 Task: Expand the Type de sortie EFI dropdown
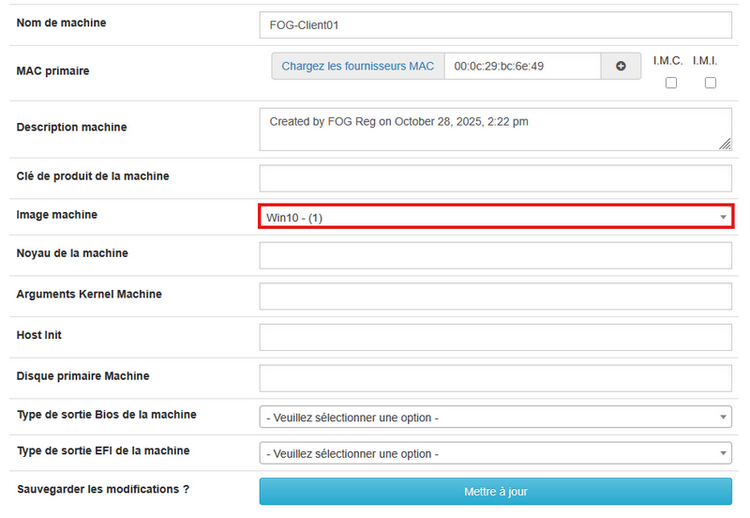[496, 454]
